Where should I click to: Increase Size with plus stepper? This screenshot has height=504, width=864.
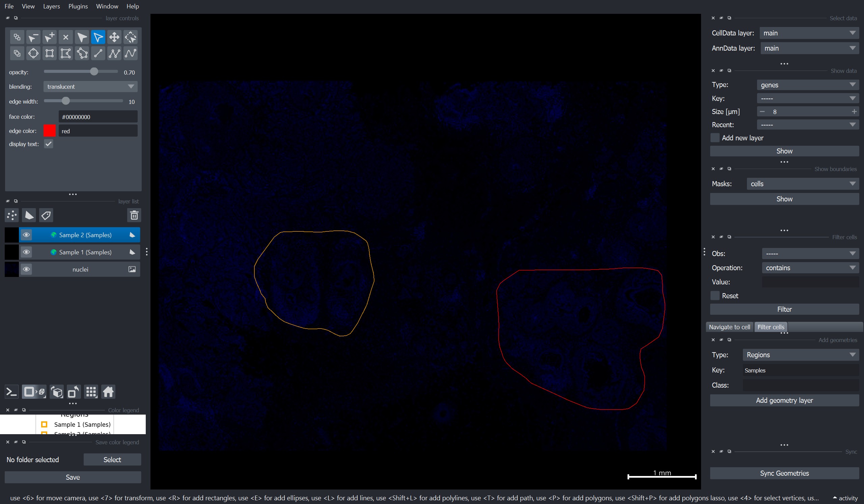point(854,112)
